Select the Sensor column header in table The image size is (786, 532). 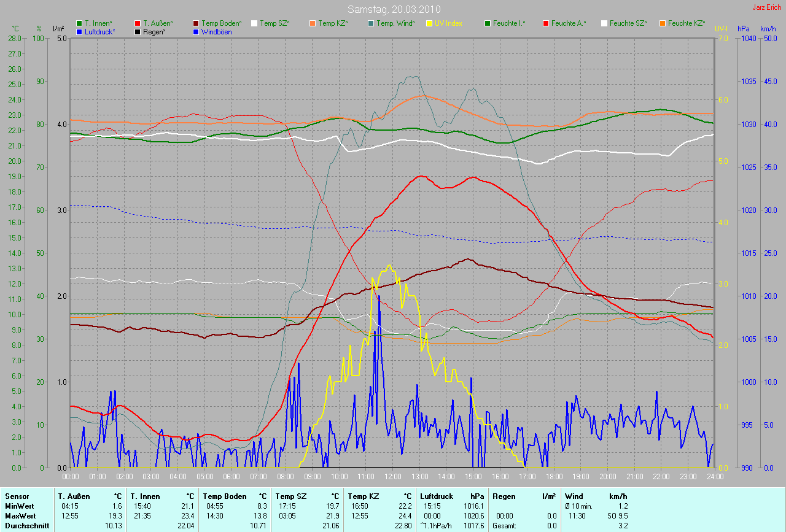17,496
